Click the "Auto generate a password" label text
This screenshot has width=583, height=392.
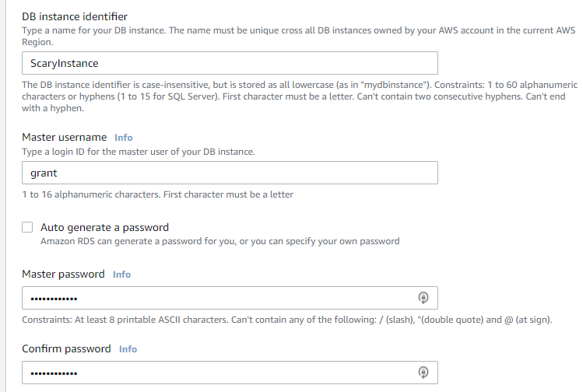click(104, 227)
